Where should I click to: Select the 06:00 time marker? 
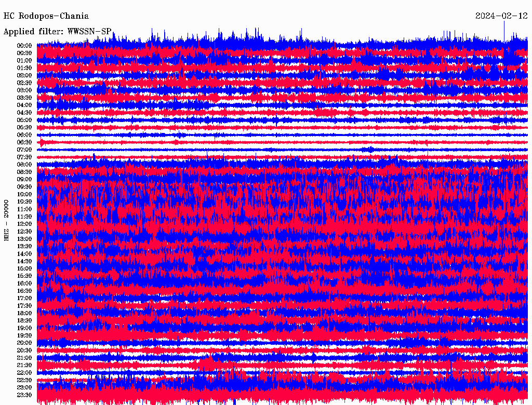pos(24,135)
